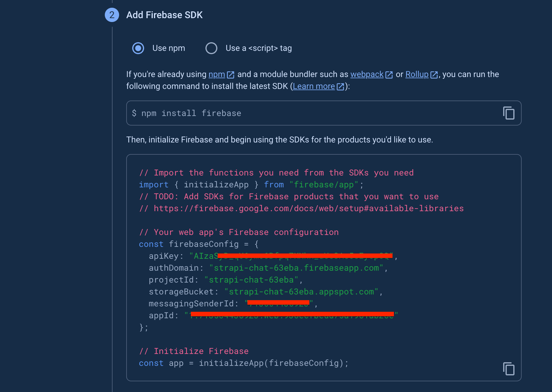This screenshot has height=392, width=552.
Task: Click the external-link icon beside Learn more
Action: point(341,87)
